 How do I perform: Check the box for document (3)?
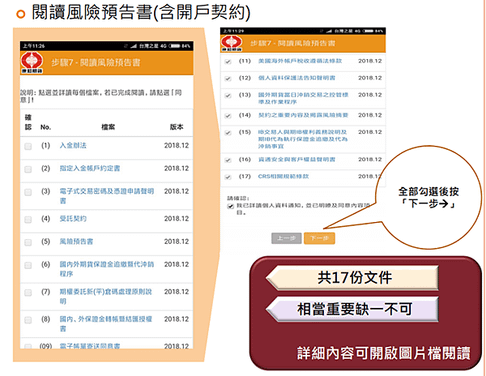tap(28, 192)
